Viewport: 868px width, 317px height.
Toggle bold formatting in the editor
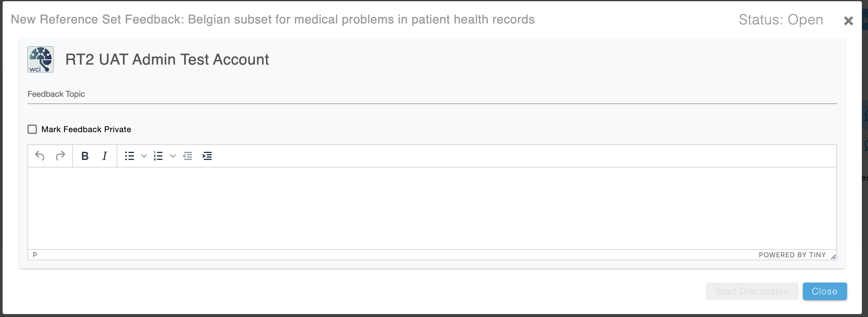tap(85, 156)
